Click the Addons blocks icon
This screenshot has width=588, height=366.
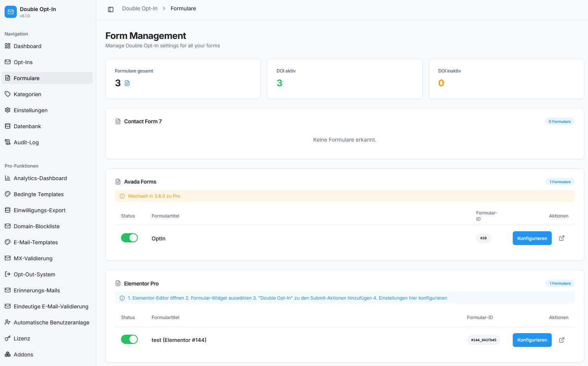pyautogui.click(x=8, y=354)
